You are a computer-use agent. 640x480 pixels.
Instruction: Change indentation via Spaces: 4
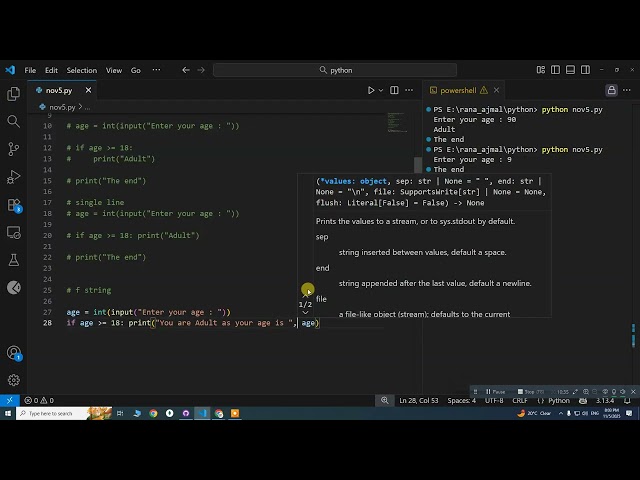click(462, 400)
